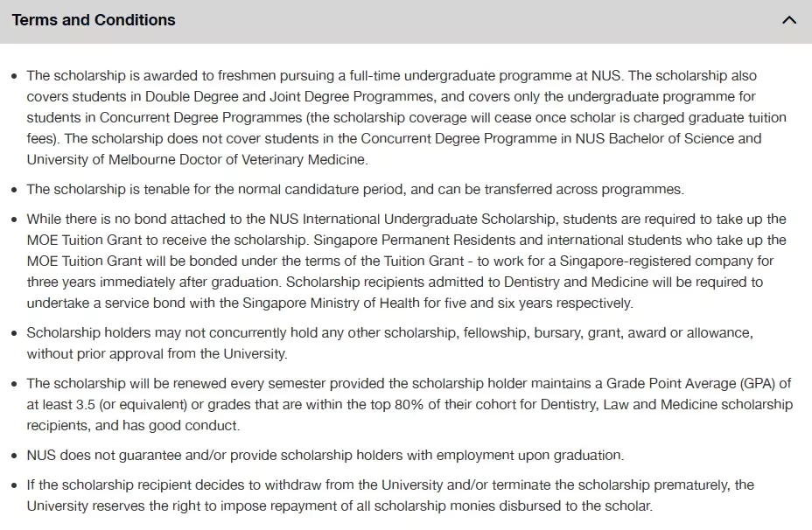Viewport: 812px width, 530px height.
Task: Click the phrase 'NUS International Undergraduate Scholarship'
Action: point(412,219)
